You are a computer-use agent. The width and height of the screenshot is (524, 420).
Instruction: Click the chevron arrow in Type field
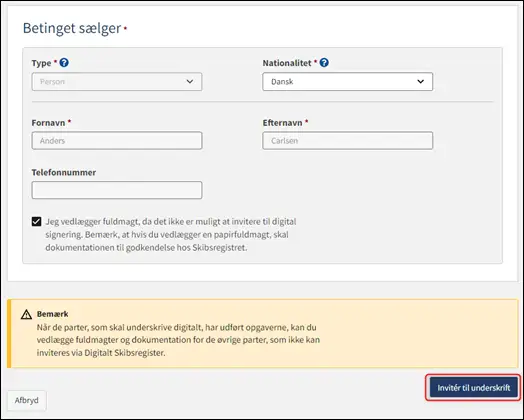[189, 82]
